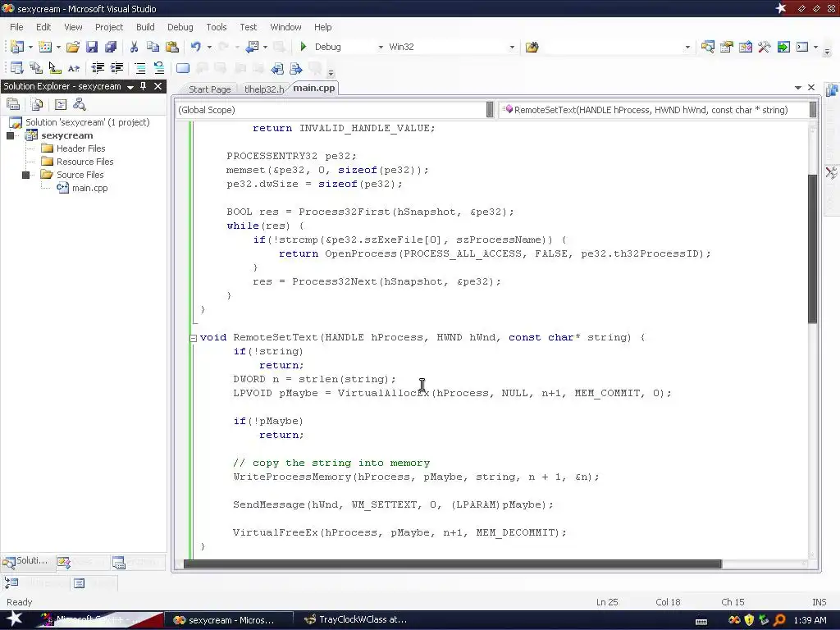
Task: Open the Object Browser toolbar icon
Action: [x=745, y=47]
